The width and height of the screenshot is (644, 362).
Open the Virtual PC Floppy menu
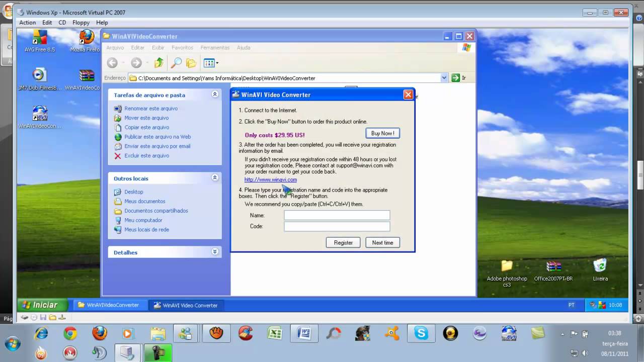point(81,23)
